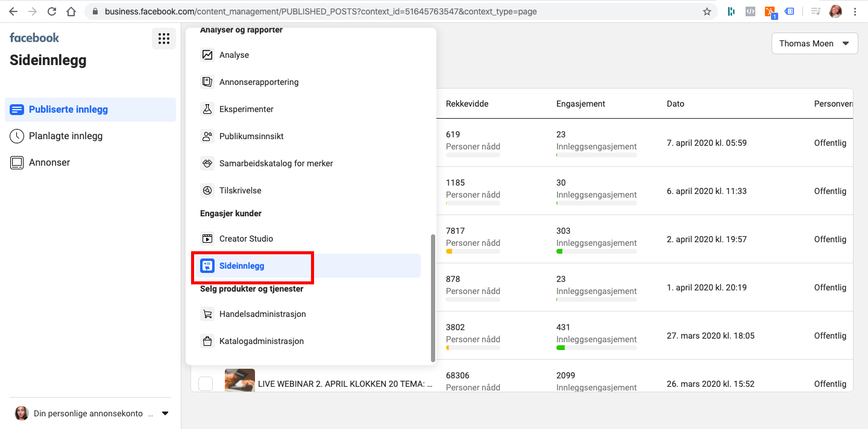Go to Annonser tab
Image resolution: width=868 pixels, height=429 pixels.
(x=90, y=163)
